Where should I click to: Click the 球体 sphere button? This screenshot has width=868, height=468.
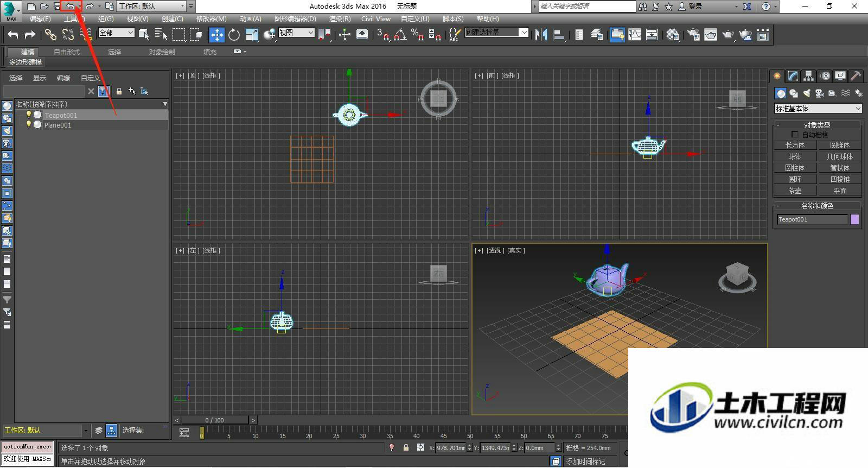tap(795, 156)
